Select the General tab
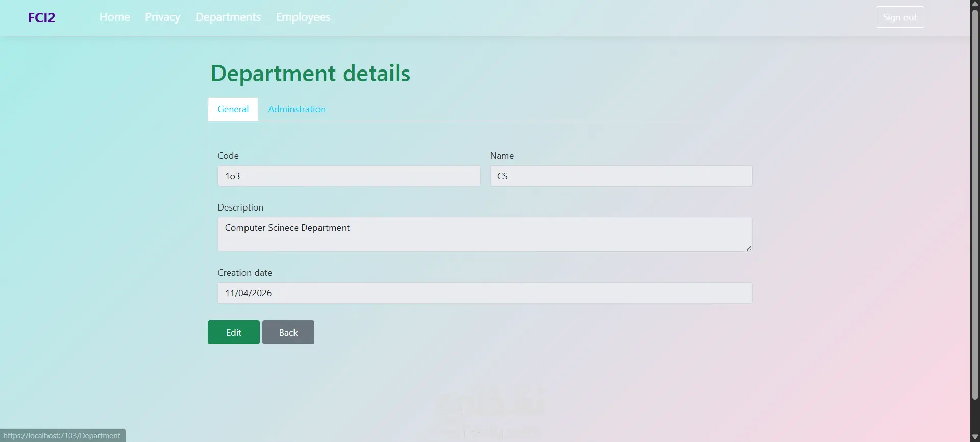This screenshot has width=980, height=442. 233,109
